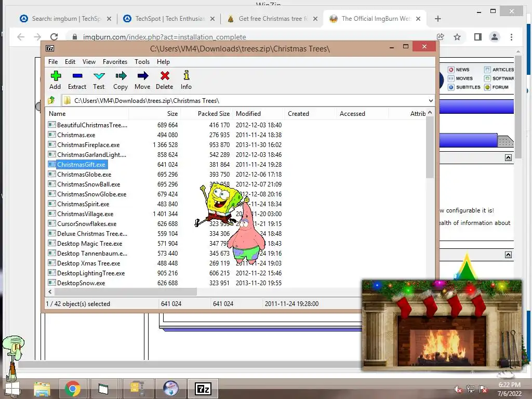The height and width of the screenshot is (399, 532).
Task: Sort the list by the Name column
Action: click(x=87, y=114)
